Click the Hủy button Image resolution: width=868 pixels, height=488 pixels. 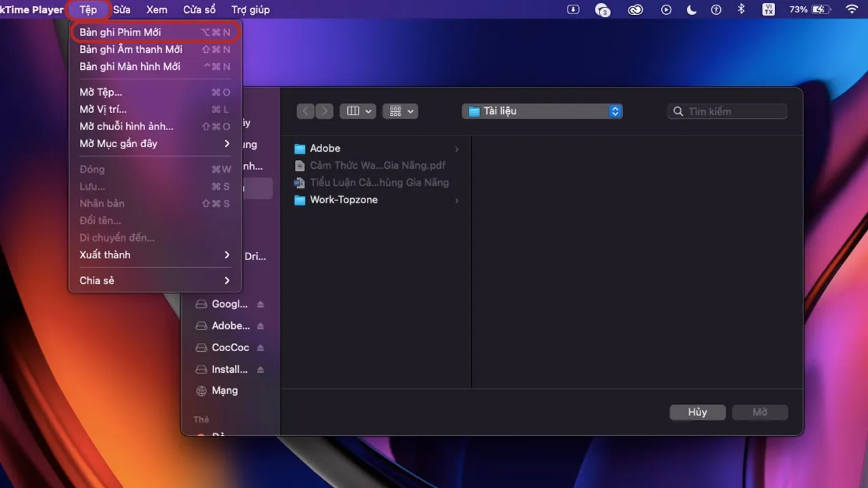click(x=697, y=412)
